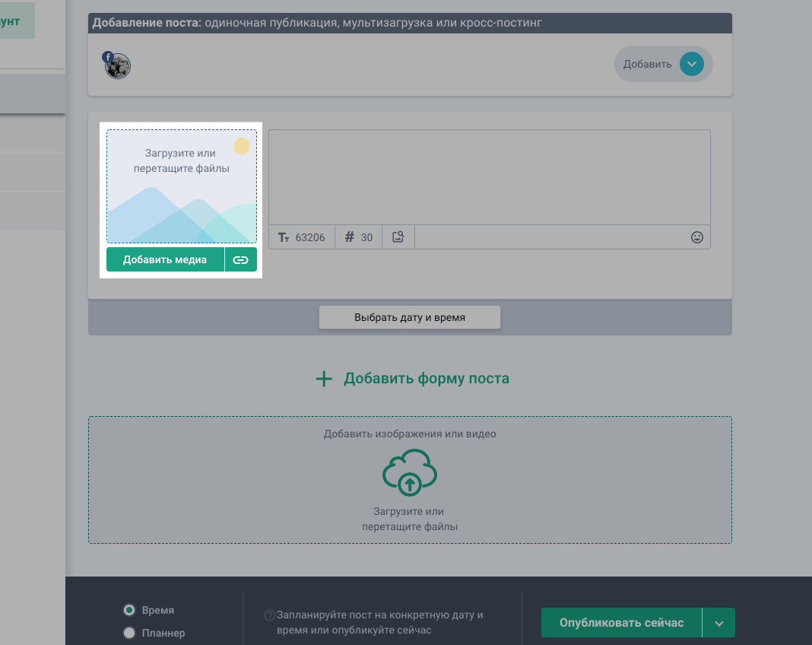Screen dimensions: 812x645
Task: Click Выбрать дату и время button
Action: click(409, 317)
